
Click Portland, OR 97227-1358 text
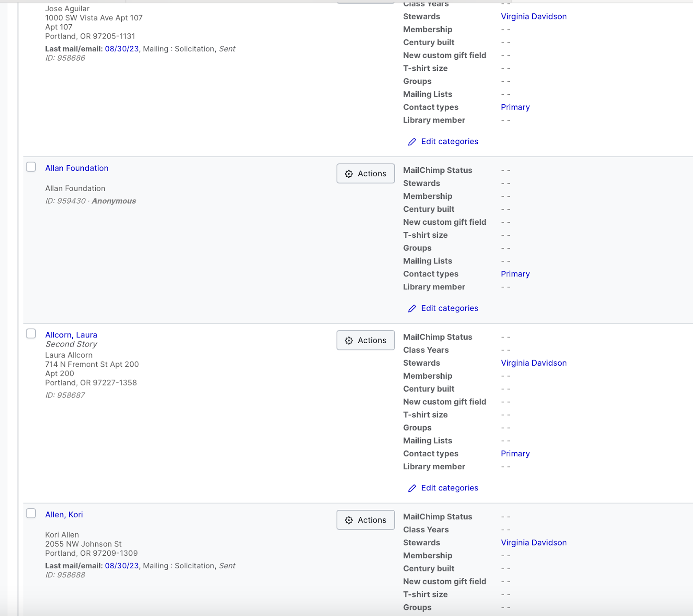click(91, 383)
